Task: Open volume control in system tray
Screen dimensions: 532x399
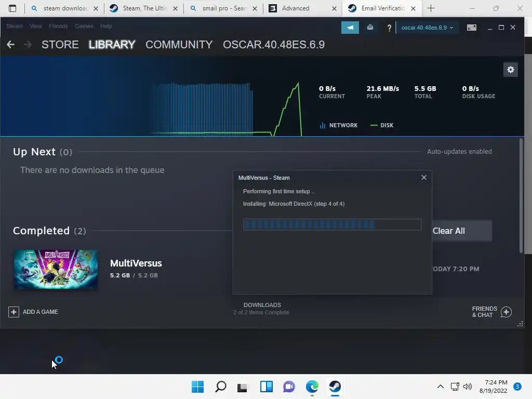Action: coord(468,387)
